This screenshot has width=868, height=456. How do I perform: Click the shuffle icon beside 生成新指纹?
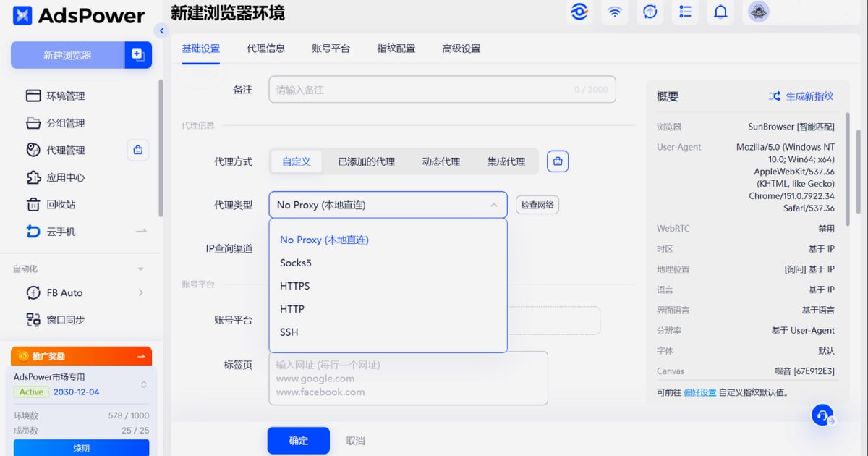point(774,96)
